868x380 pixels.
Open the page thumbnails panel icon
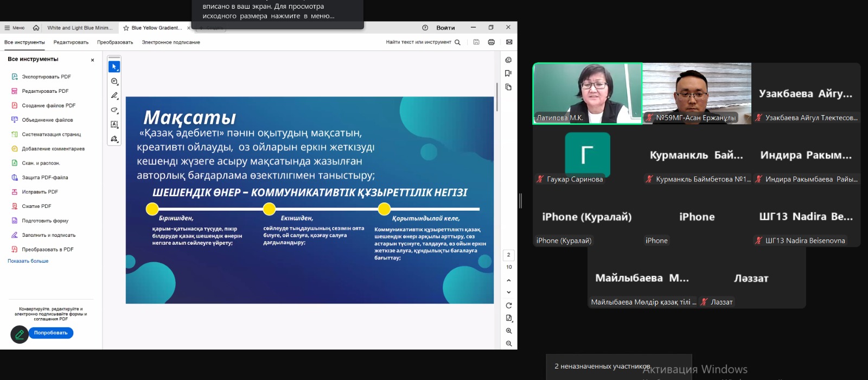click(508, 87)
